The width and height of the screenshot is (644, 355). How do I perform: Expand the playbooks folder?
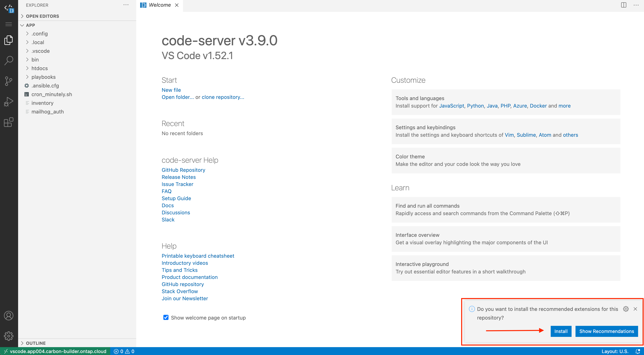(43, 77)
